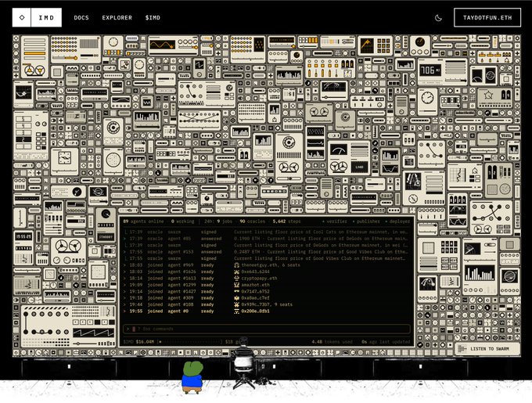Viewport: 532px width, 403px height.
Task: Click the diamond logo icon in header
Action: pyautogui.click(x=22, y=18)
